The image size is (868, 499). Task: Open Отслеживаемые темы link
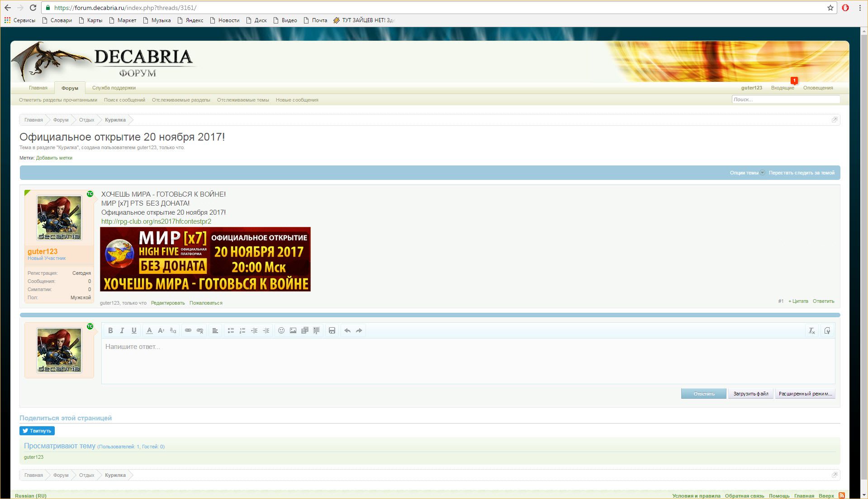coord(243,100)
